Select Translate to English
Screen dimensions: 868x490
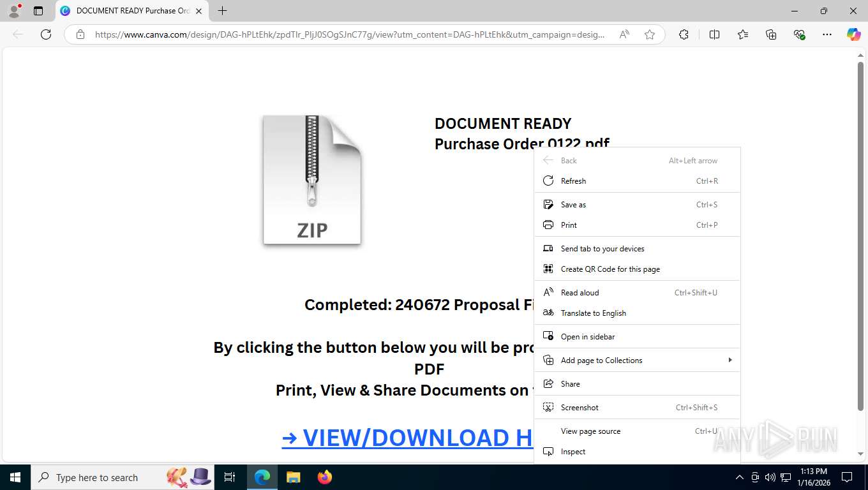pyautogui.click(x=637, y=313)
